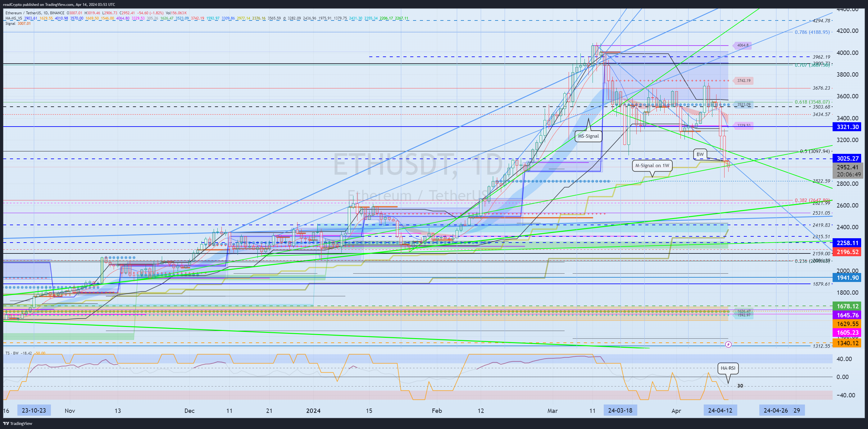Screen dimensions: 868x429
Task: Click the 3434.57 horizontal line label
Action: point(821,114)
